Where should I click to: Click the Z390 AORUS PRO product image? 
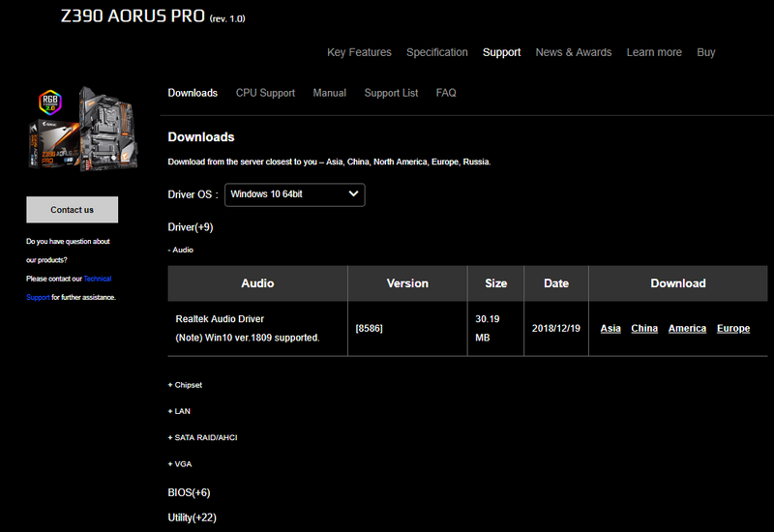tap(82, 129)
